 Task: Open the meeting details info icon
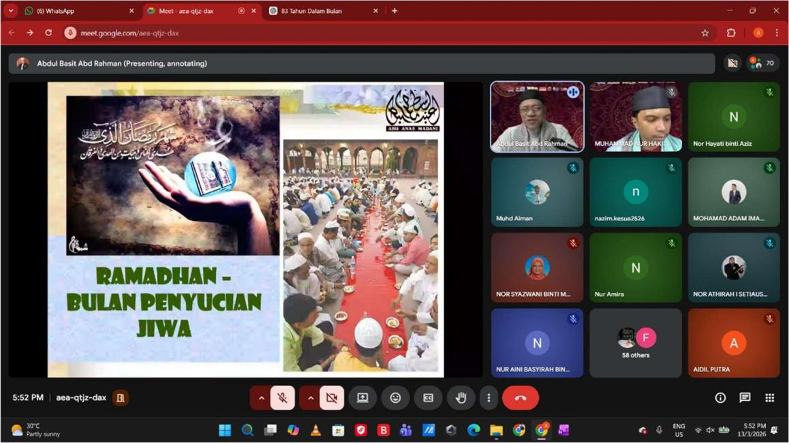coord(720,398)
